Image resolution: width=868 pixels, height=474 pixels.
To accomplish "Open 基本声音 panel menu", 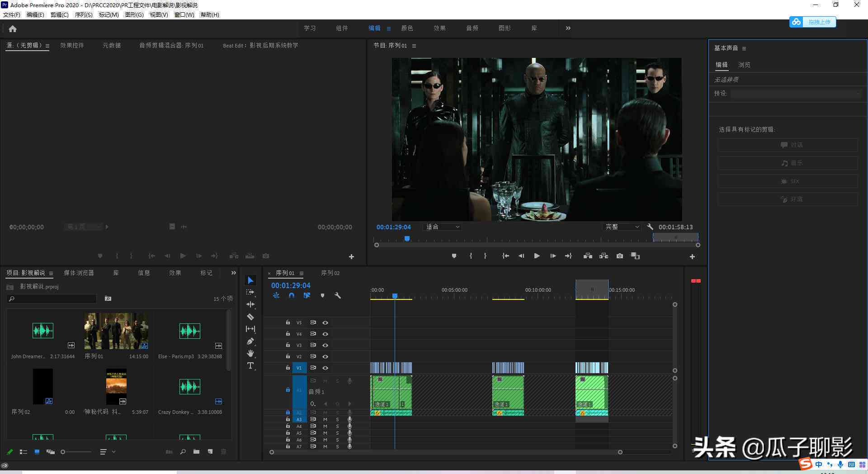I will 744,48.
